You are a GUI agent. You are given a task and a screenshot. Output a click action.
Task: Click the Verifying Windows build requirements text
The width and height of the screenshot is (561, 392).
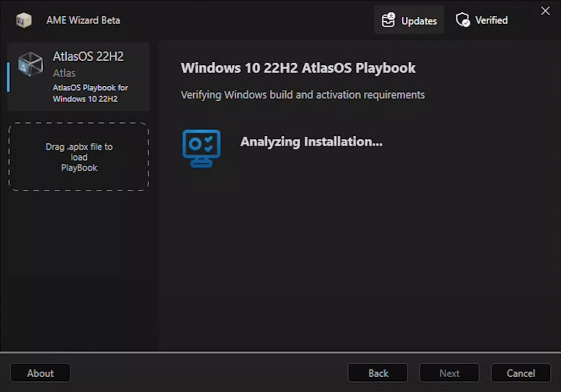coord(303,95)
